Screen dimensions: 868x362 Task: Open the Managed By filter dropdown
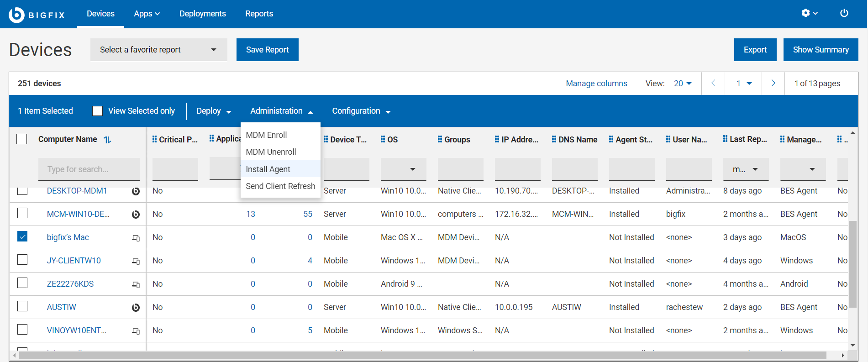tap(803, 169)
